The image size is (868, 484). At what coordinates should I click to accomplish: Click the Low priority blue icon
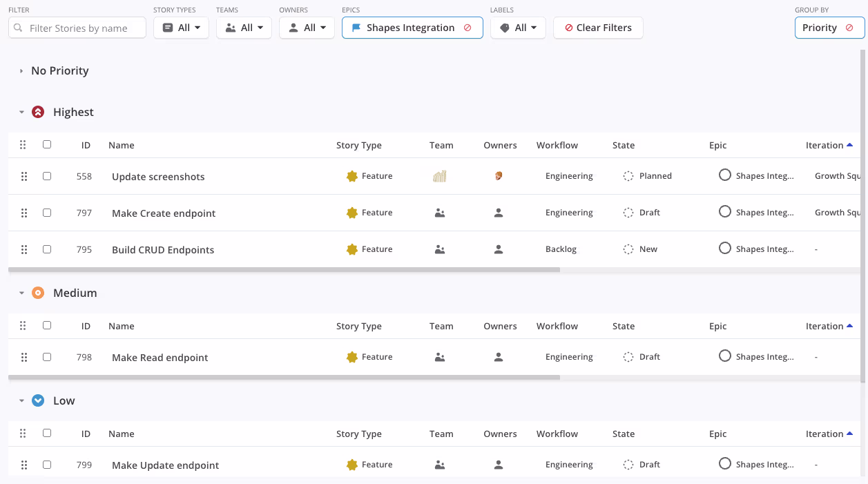(38, 400)
